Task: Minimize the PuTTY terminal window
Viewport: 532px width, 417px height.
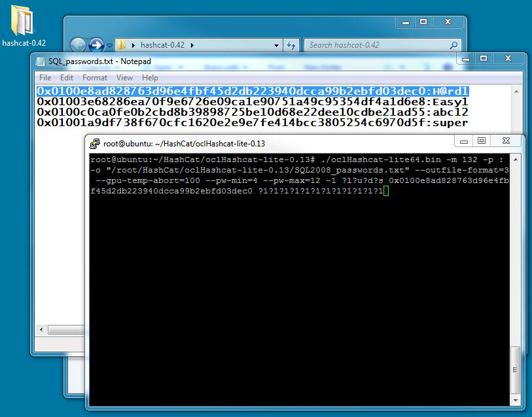Action: pyautogui.click(x=464, y=141)
